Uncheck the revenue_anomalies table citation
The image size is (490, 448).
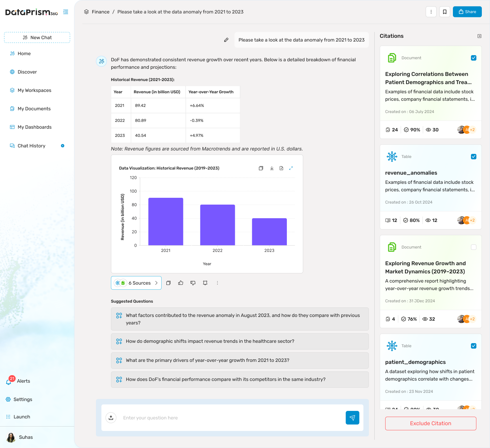[x=474, y=157]
